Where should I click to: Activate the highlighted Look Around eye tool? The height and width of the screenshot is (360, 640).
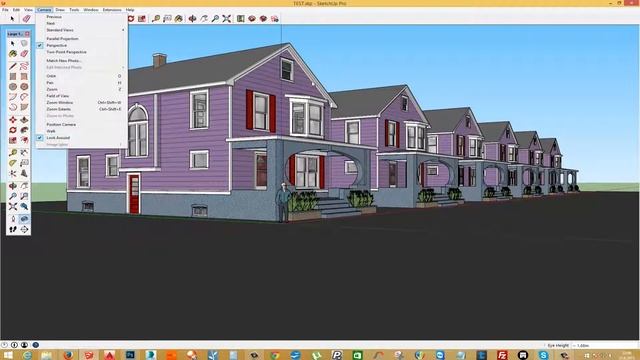click(24, 219)
